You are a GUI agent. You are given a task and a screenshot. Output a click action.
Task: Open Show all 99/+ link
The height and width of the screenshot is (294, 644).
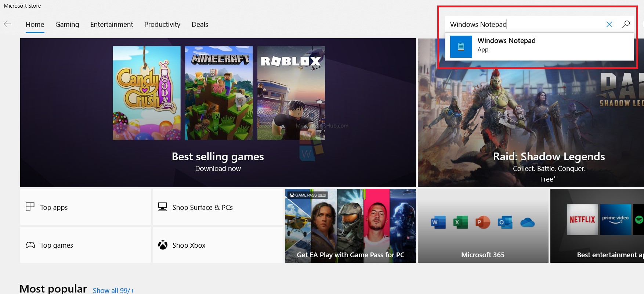pyautogui.click(x=113, y=290)
